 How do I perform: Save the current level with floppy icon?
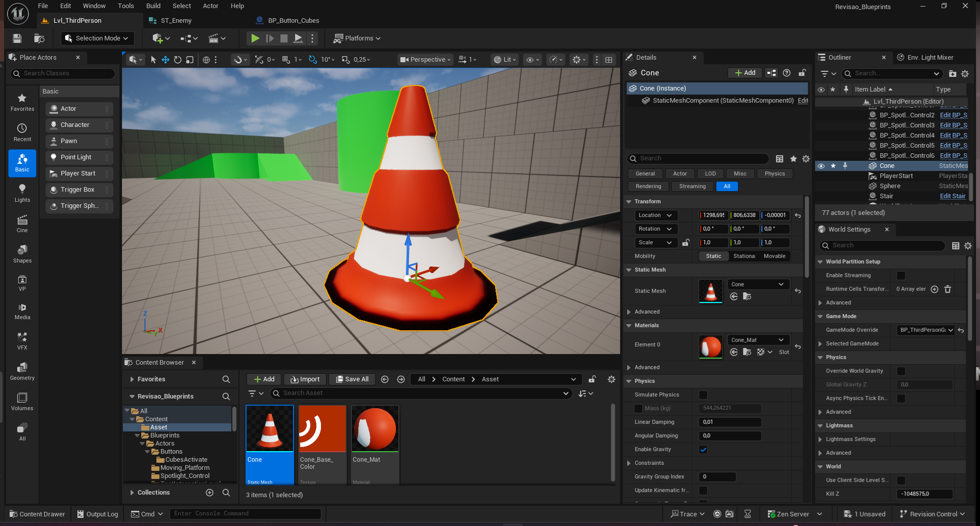point(17,38)
